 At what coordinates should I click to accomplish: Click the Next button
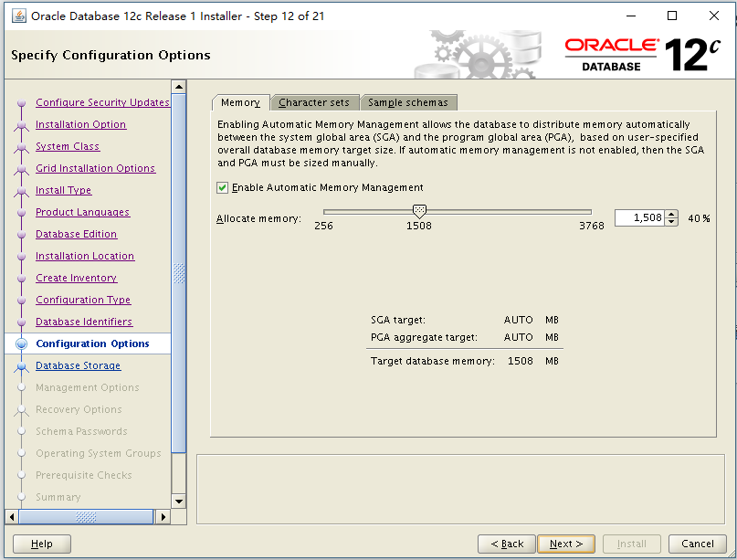point(566,544)
